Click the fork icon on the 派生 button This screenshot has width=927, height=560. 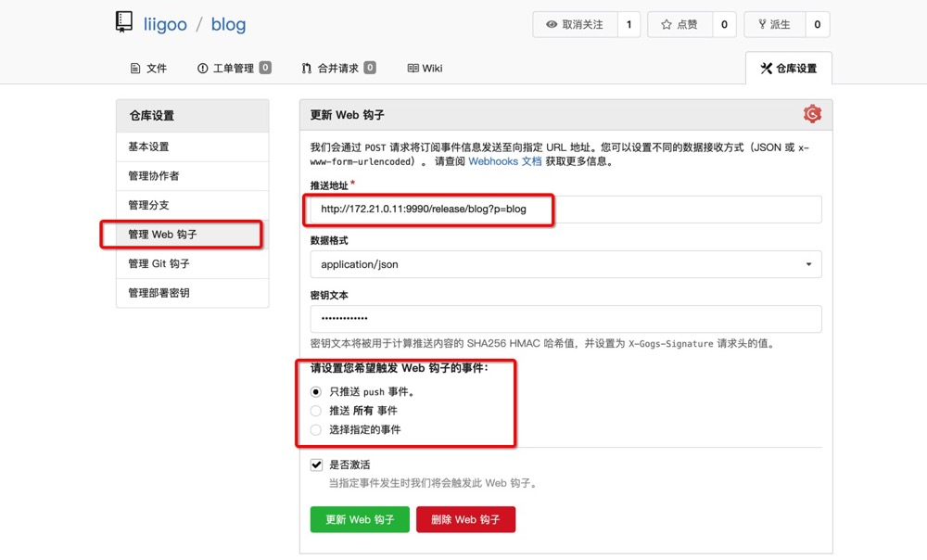pos(762,25)
